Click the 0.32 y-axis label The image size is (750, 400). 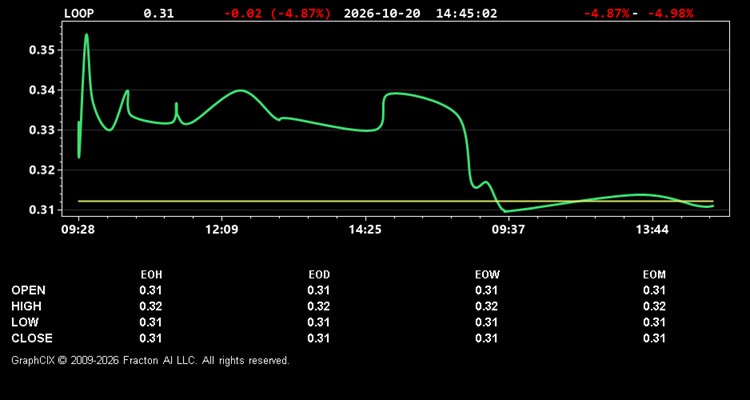42,170
